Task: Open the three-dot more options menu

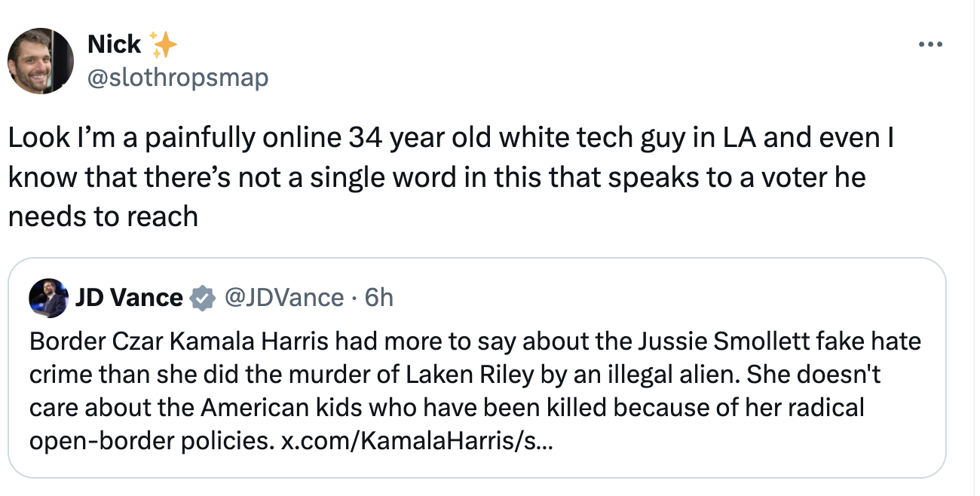Action: coord(931,44)
